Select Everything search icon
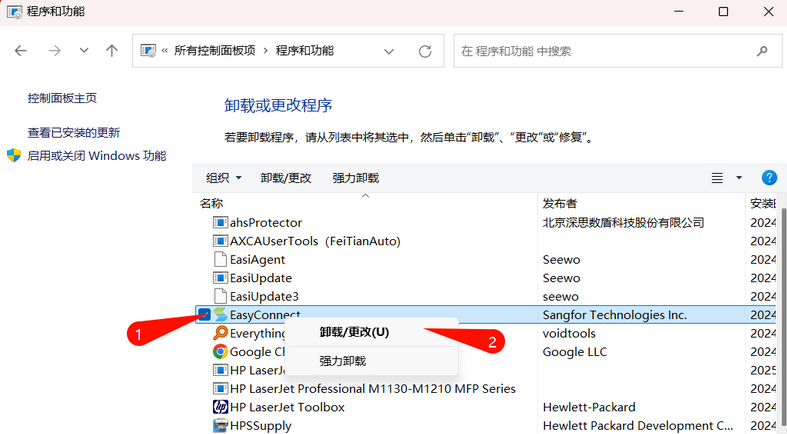This screenshot has width=787, height=434. click(x=220, y=333)
